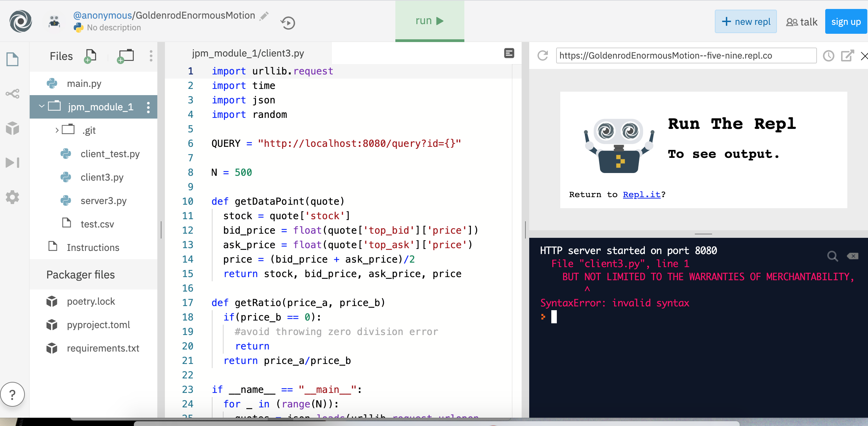Edit repl name with pencil icon

pos(264,16)
